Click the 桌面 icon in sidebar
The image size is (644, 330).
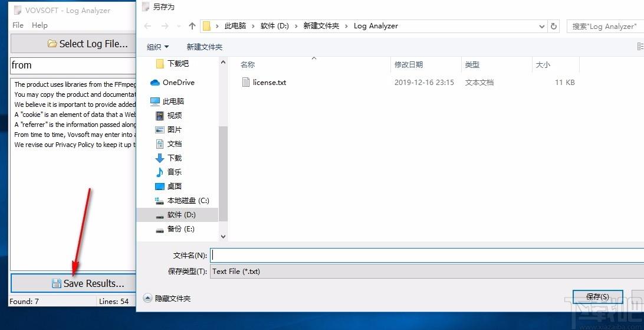pos(160,187)
